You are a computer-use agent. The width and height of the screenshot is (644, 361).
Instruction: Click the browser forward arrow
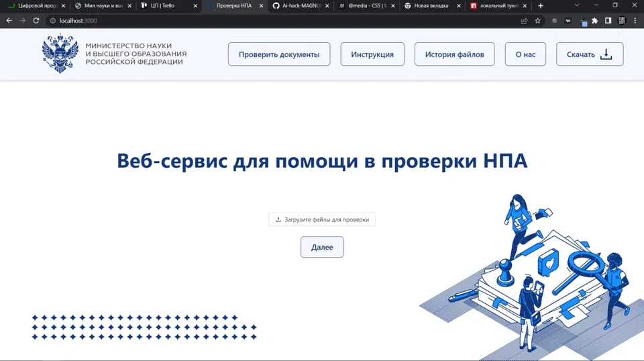pos(23,21)
